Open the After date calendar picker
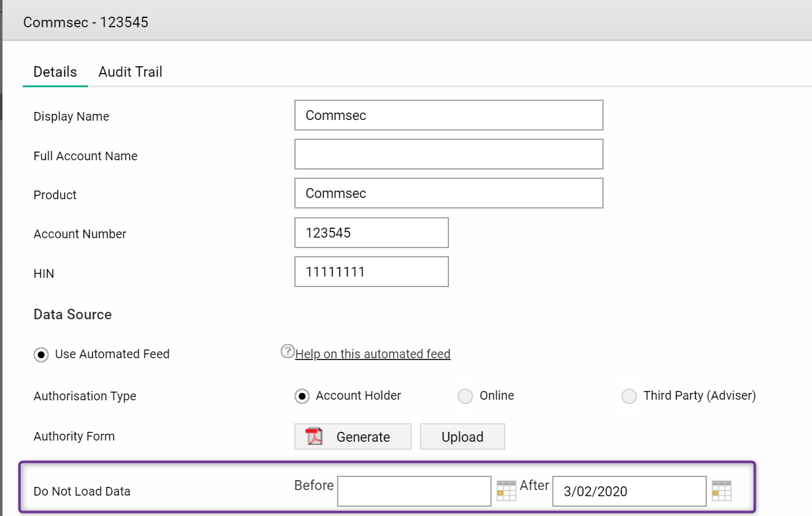Screen dimensions: 812x516 pyautogui.click(x=721, y=491)
